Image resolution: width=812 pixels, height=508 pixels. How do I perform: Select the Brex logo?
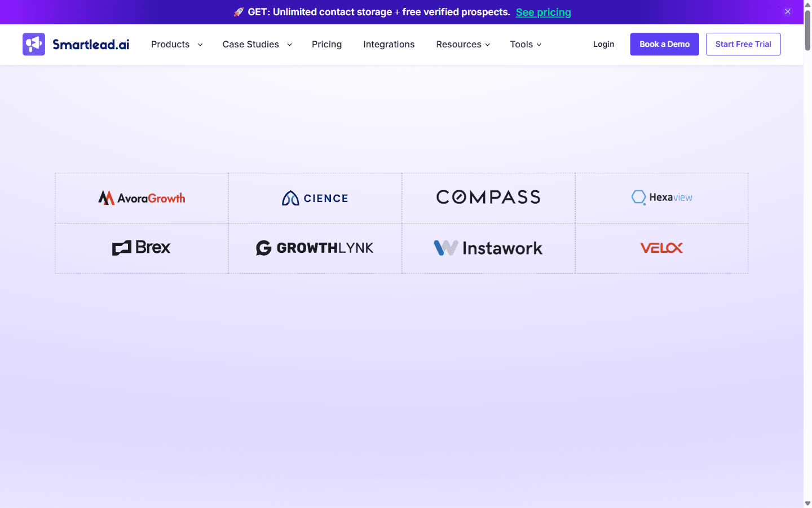point(142,247)
